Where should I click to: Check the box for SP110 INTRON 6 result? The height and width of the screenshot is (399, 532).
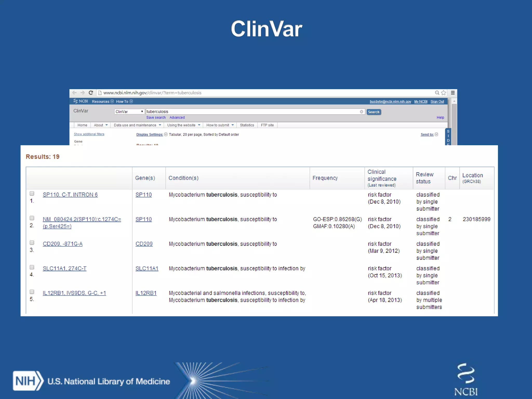(x=32, y=194)
